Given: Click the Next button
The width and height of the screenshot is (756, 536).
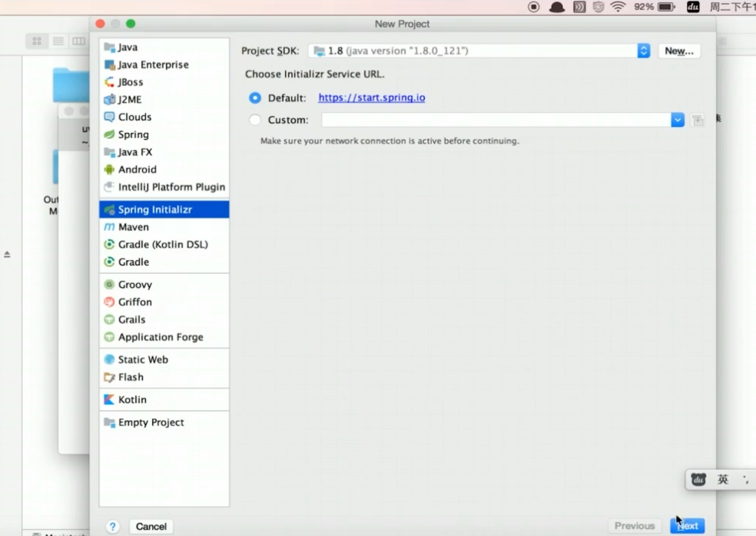Looking at the screenshot, I should coord(687,526).
